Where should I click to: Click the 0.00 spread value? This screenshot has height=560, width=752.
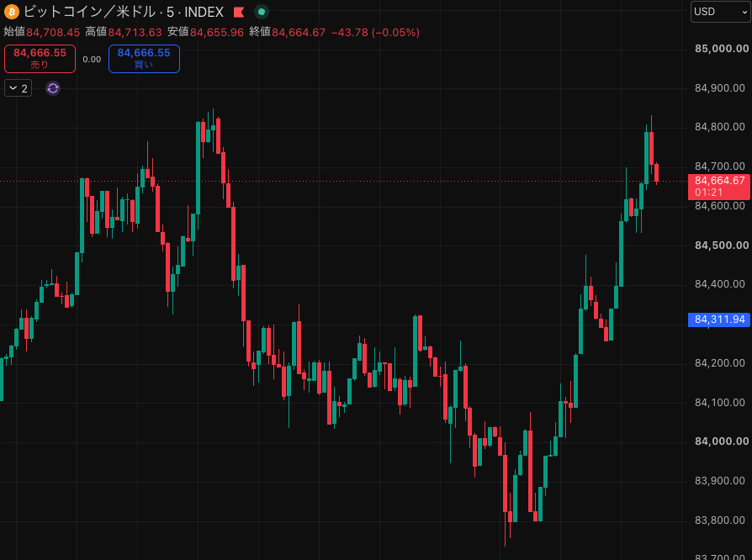[x=92, y=60]
